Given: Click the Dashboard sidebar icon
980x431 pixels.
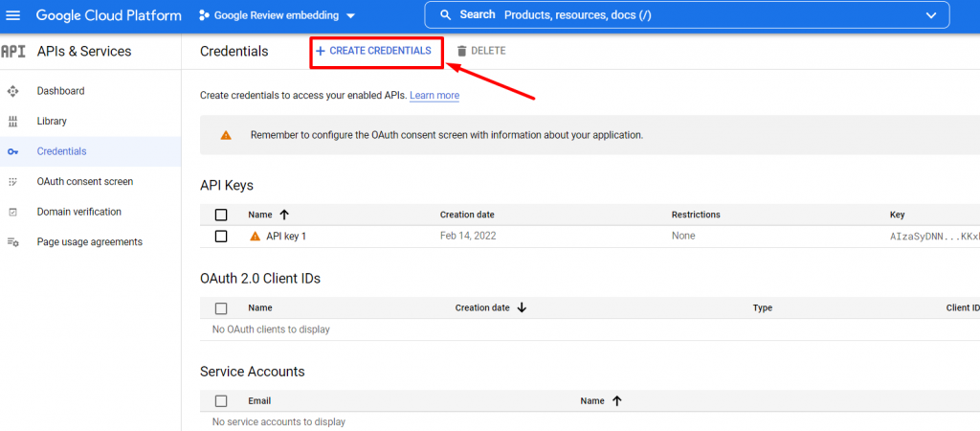Looking at the screenshot, I should (12, 91).
